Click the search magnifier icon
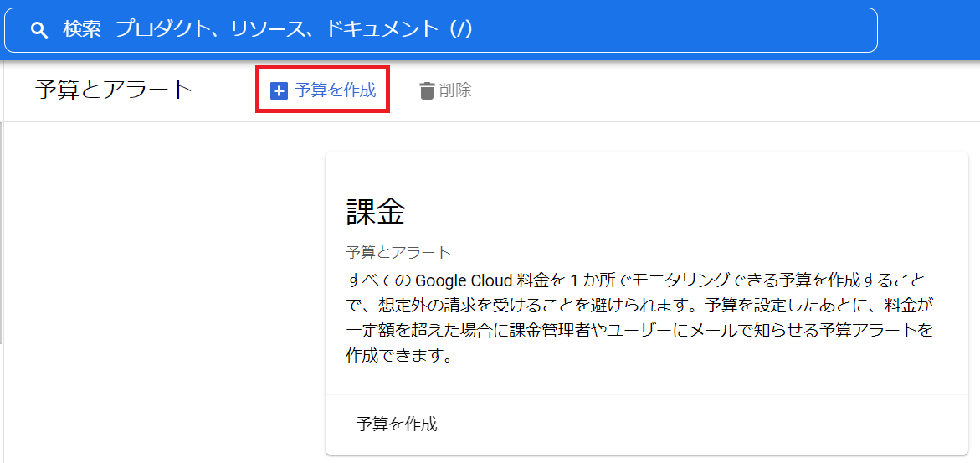The height and width of the screenshot is (463, 980). point(39,30)
